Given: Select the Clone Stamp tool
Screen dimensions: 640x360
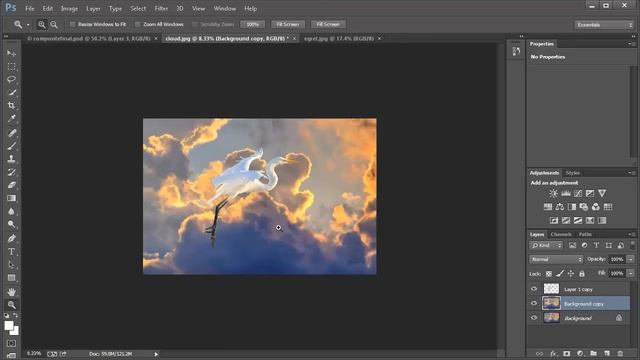Looking at the screenshot, I should [11, 159].
